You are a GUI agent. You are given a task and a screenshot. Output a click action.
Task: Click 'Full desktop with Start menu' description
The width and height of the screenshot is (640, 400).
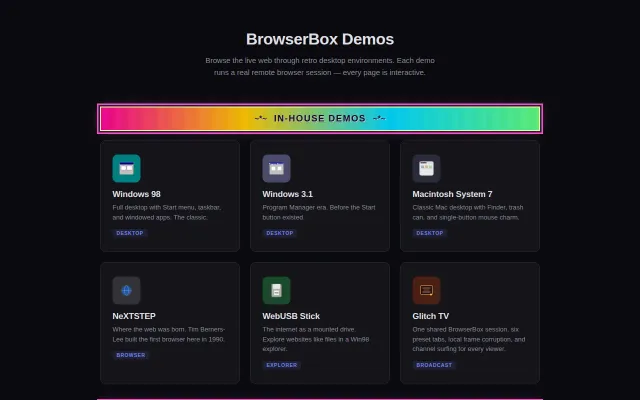tap(167, 212)
